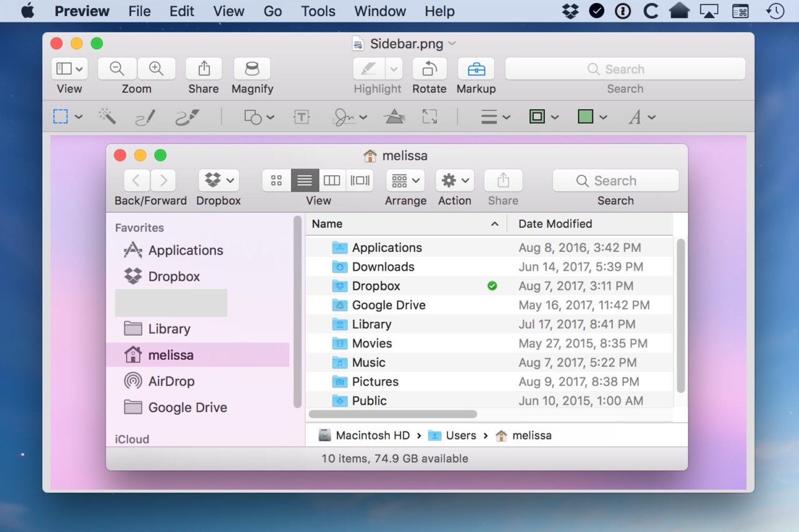Select the Draw tool

point(186,117)
